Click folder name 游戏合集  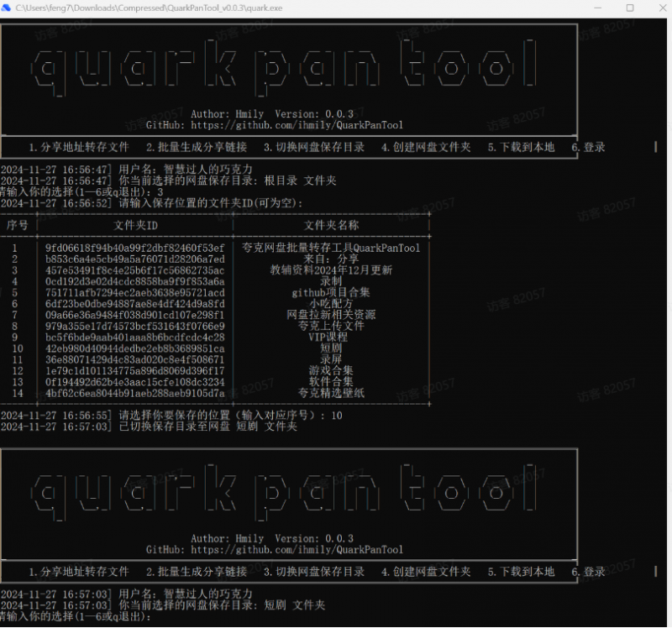[x=331, y=370]
